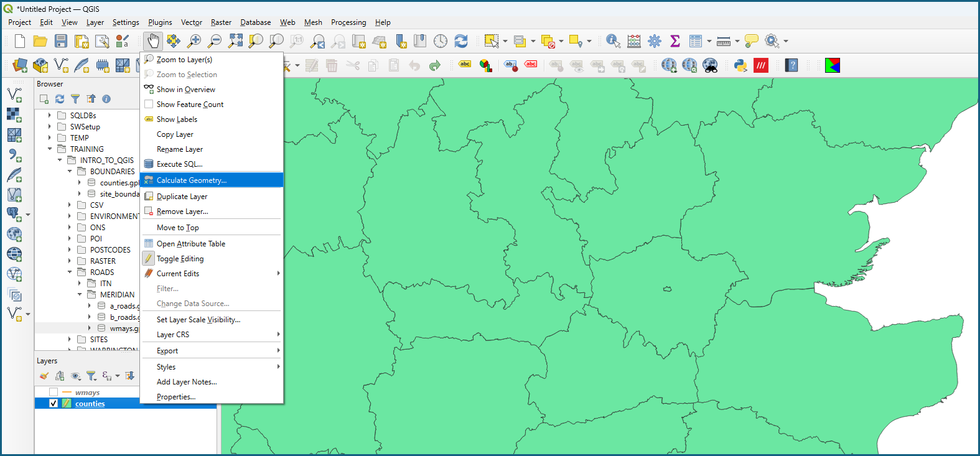Screen dimensions: 980x456
Task: Expand the SITES folder
Action: tap(70, 339)
